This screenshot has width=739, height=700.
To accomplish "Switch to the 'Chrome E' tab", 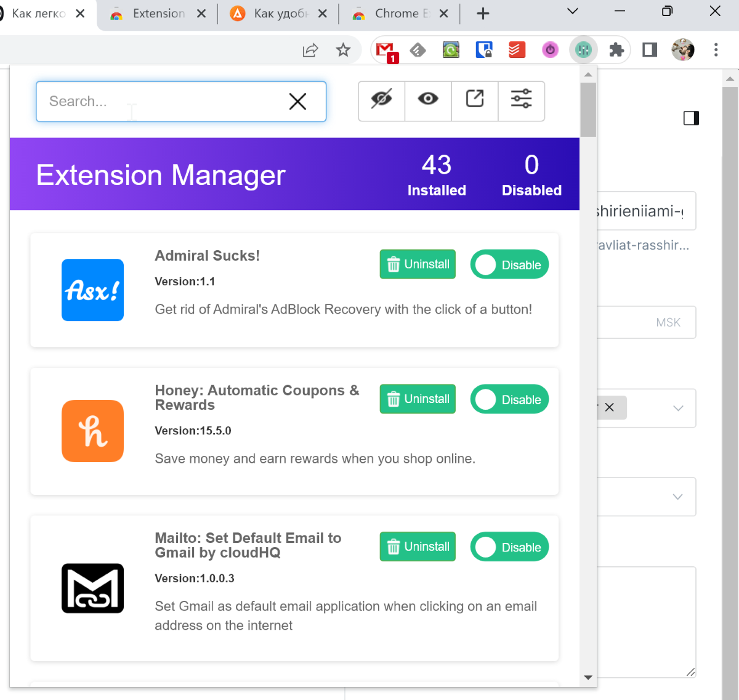I will (x=402, y=14).
